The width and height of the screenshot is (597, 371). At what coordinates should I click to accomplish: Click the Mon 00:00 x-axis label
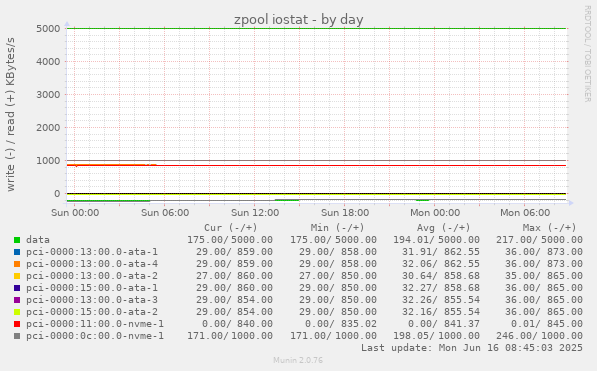[435, 213]
